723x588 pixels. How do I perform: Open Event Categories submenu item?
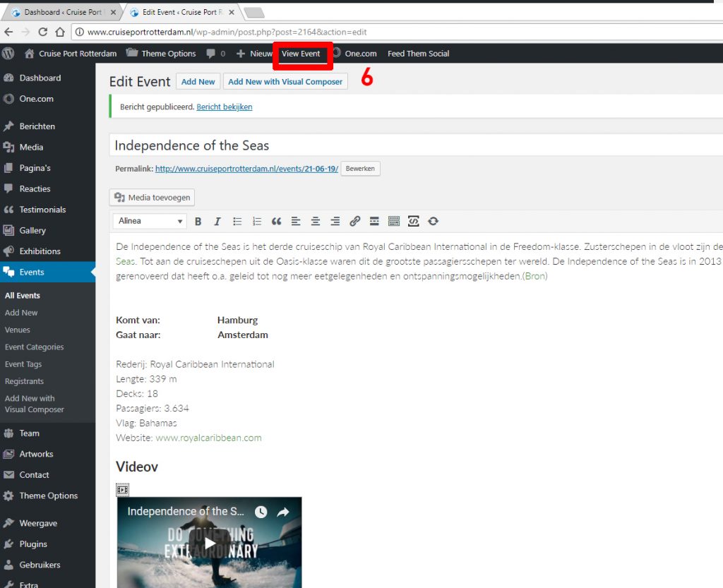[34, 347]
